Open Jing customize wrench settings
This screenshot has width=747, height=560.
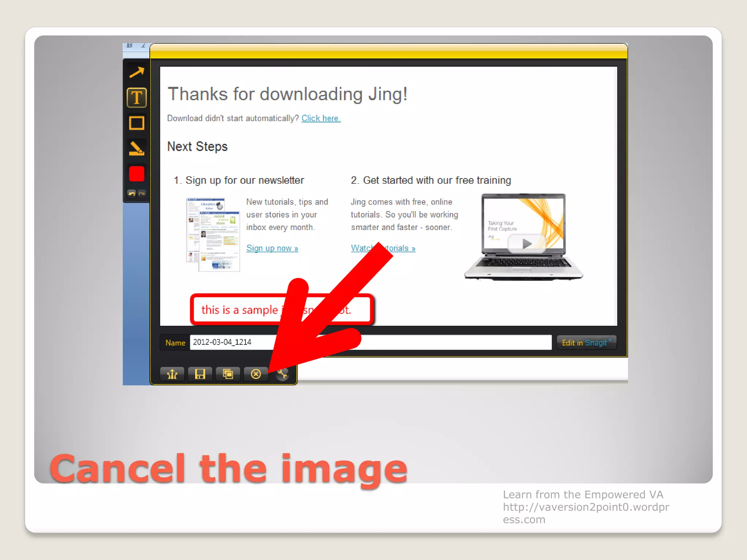[282, 374]
